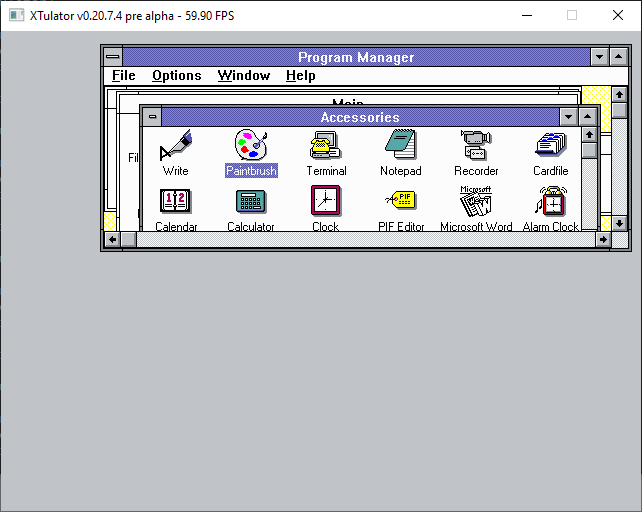The image size is (642, 512).
Task: Select the Microsoft Word icon
Action: (476, 201)
